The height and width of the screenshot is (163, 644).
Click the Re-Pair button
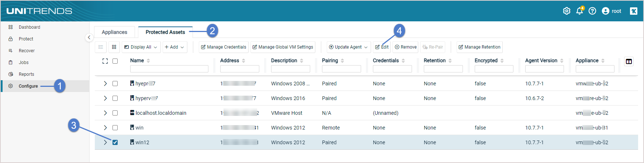click(x=433, y=47)
